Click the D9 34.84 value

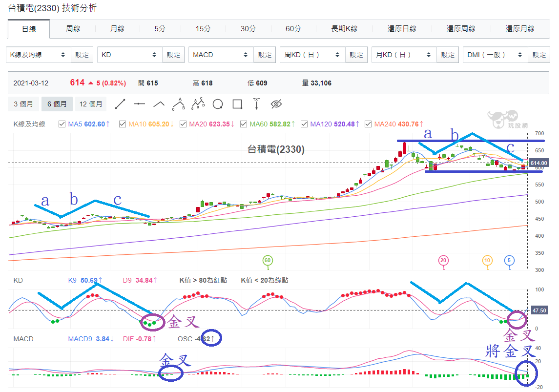(140, 281)
